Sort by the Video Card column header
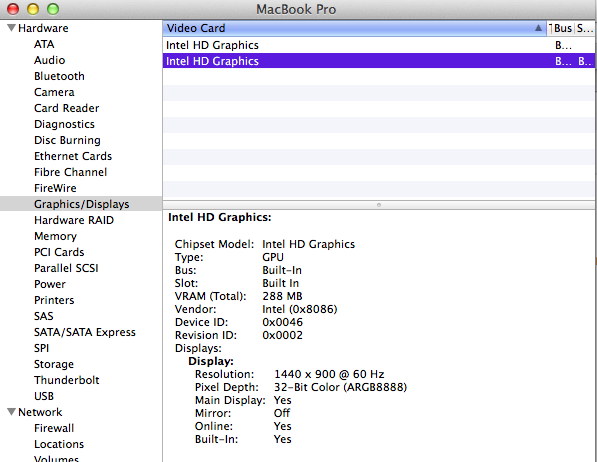This screenshot has height=462, width=597. pyautogui.click(x=354, y=28)
